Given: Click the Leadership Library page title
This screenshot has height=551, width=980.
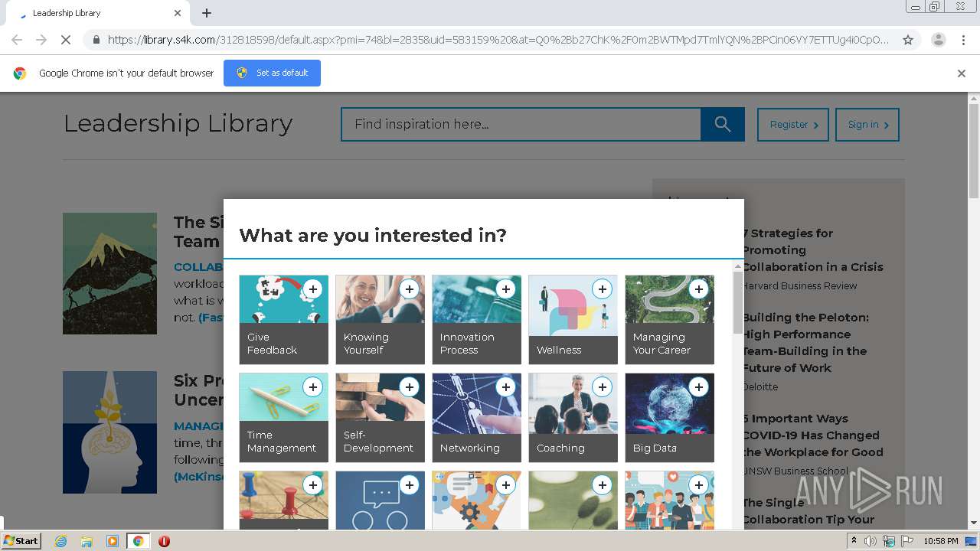Looking at the screenshot, I should 178,123.
